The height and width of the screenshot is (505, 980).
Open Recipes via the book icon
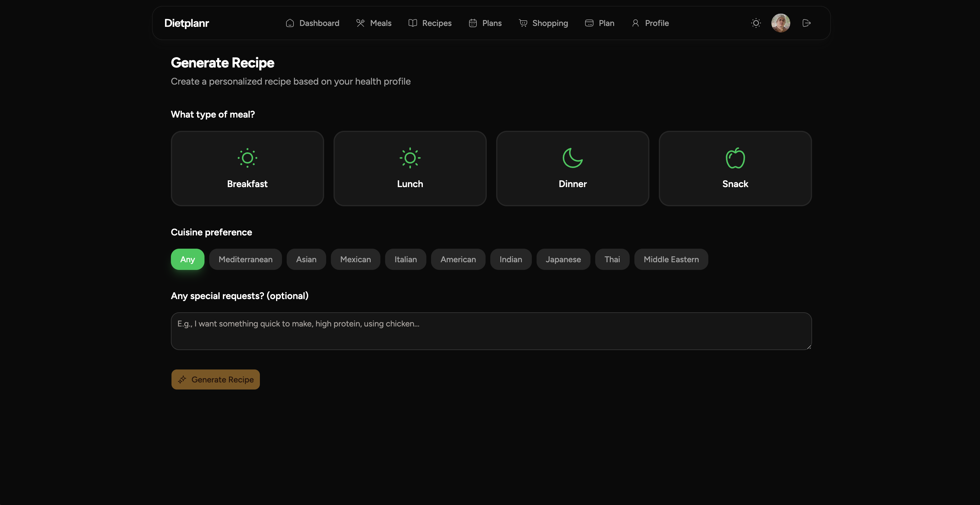click(413, 23)
